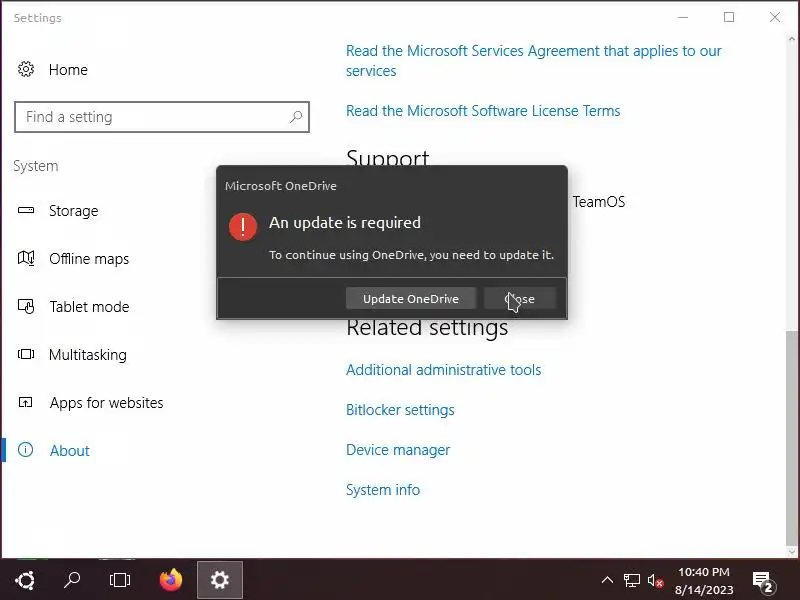Launch Firefox from the taskbar
Image resolution: width=800 pixels, height=600 pixels.
[x=171, y=580]
